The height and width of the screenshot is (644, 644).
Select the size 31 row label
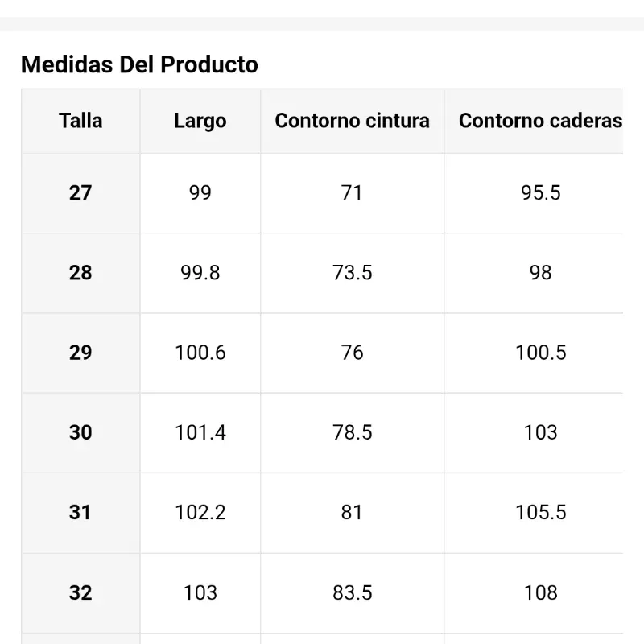coord(80,512)
